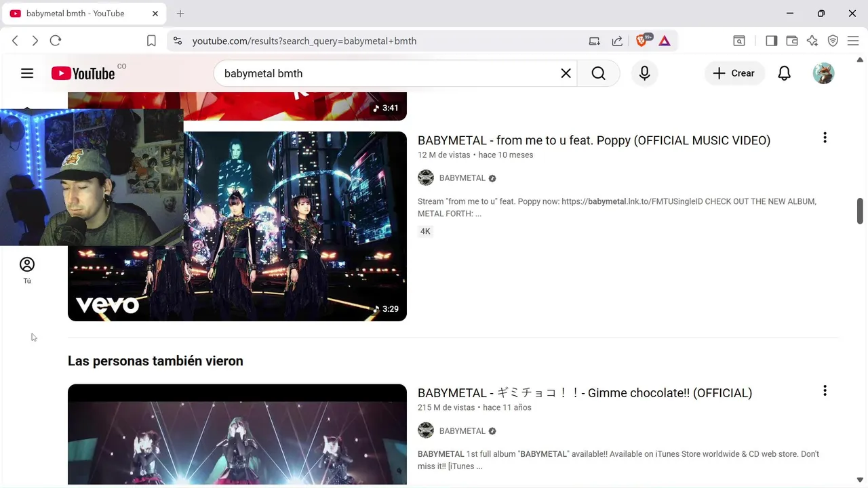Open options for from me to u video
The height and width of the screenshot is (488, 868).
[x=825, y=138]
